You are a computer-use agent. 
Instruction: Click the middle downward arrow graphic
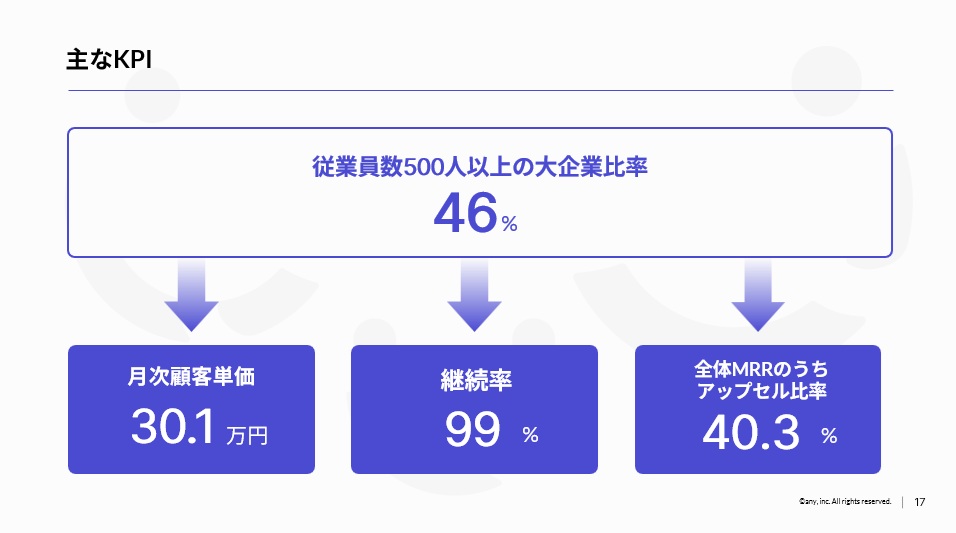click(474, 296)
